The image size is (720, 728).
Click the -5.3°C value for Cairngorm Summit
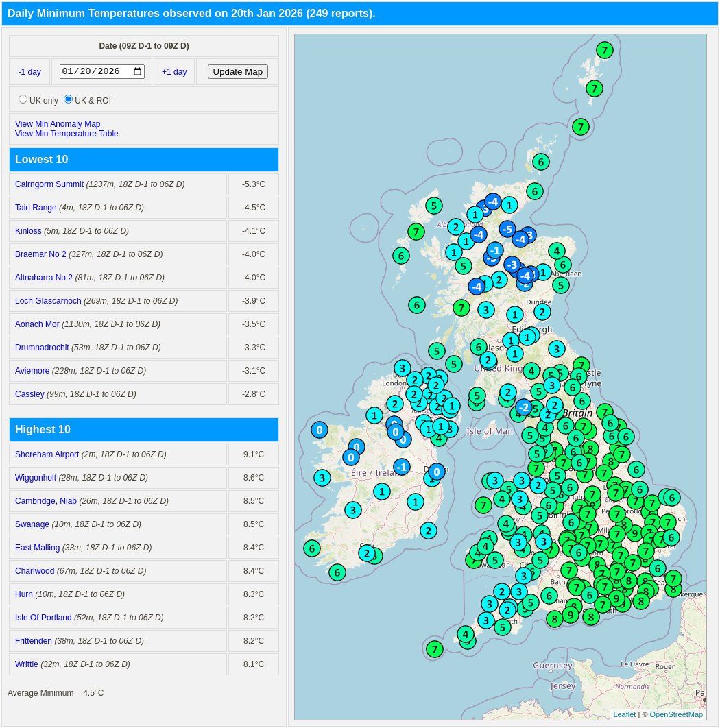254,184
